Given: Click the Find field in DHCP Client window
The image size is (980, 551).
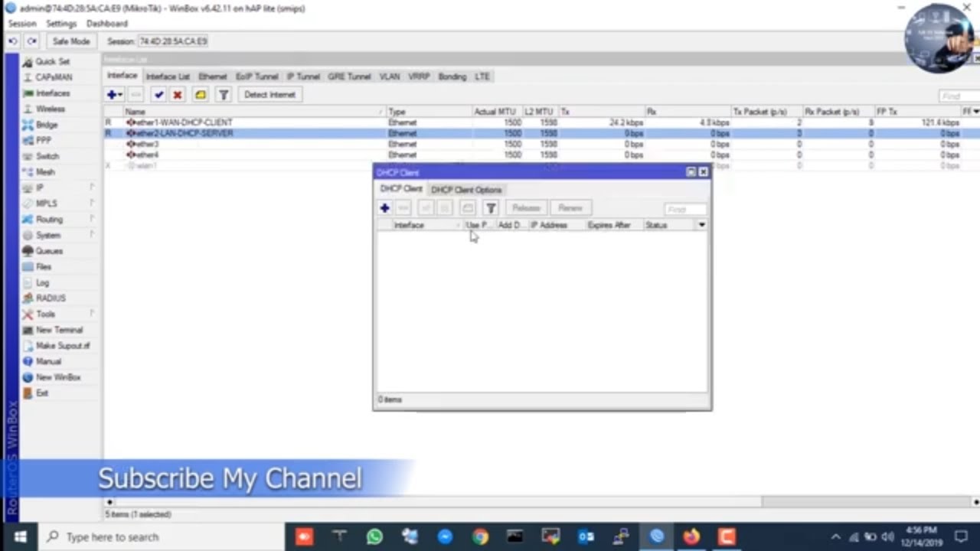Looking at the screenshot, I should (684, 209).
